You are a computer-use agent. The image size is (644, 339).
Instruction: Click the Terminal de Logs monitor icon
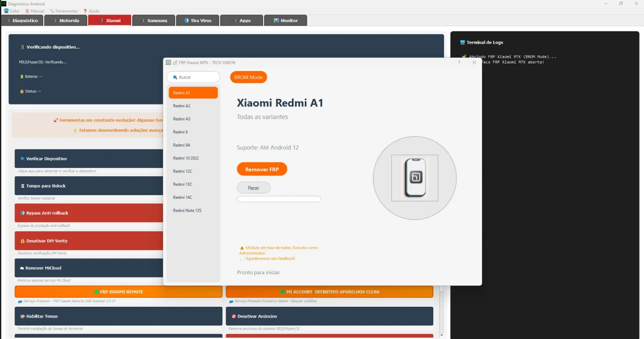tap(463, 42)
